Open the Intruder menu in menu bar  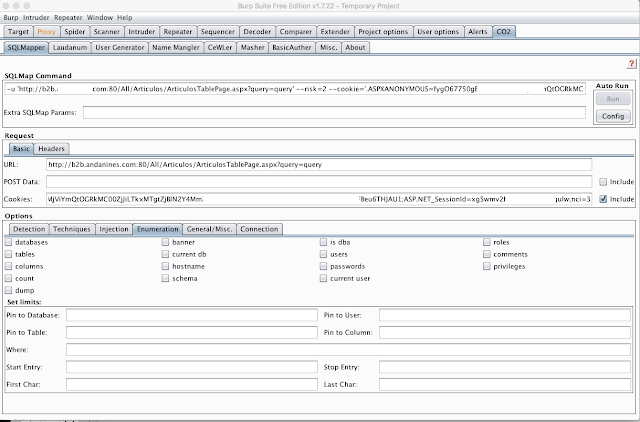[36, 18]
